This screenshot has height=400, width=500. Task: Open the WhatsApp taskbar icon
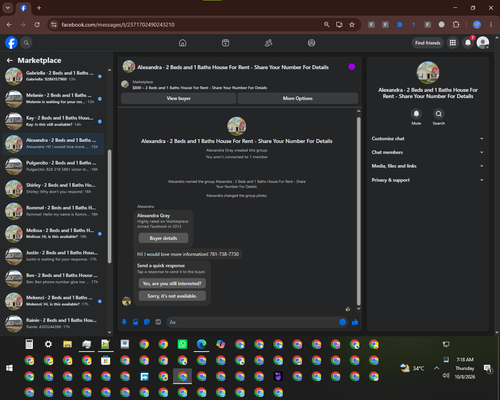182,344
